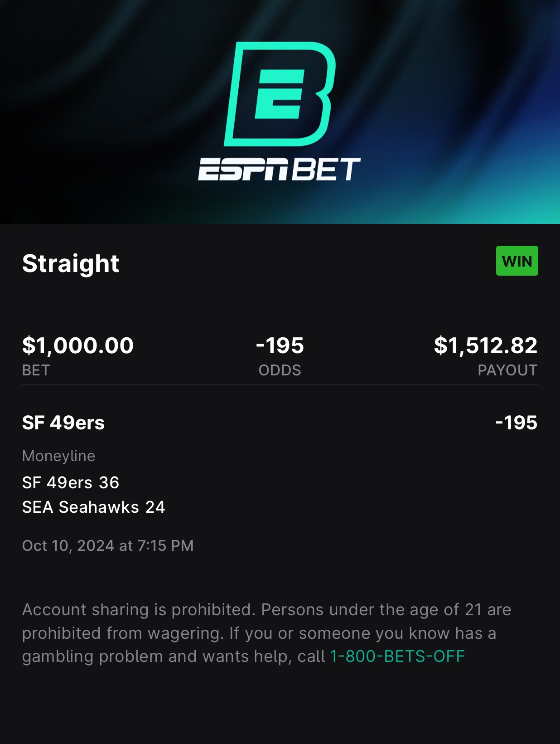Tap the $1,512.82 payout amount
560x744 pixels.
(485, 345)
